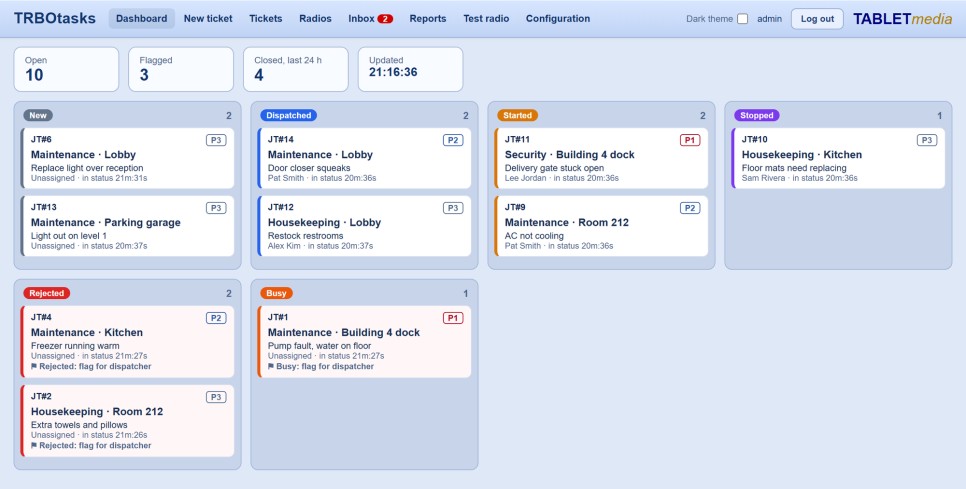Open the Tickets tab
966x489 pixels.
(266, 18)
